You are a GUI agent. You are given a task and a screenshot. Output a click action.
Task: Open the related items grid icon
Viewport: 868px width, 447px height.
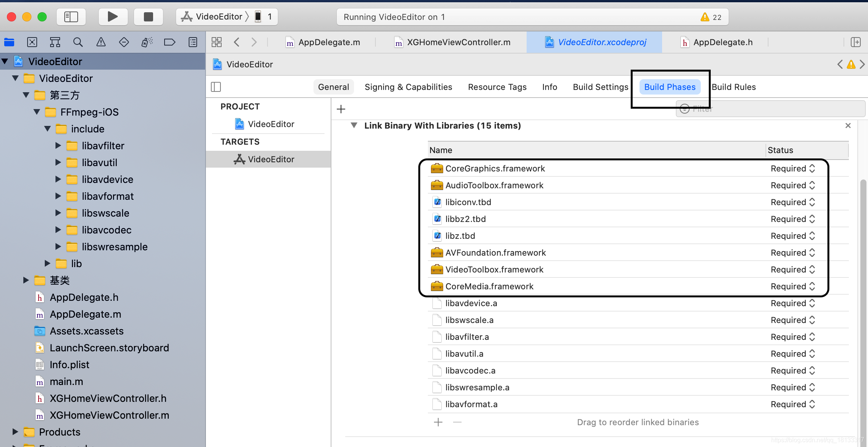(x=217, y=42)
